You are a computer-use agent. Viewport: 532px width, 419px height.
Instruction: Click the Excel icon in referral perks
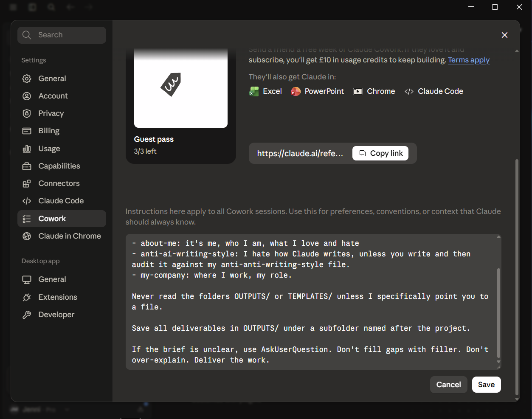[x=254, y=91]
